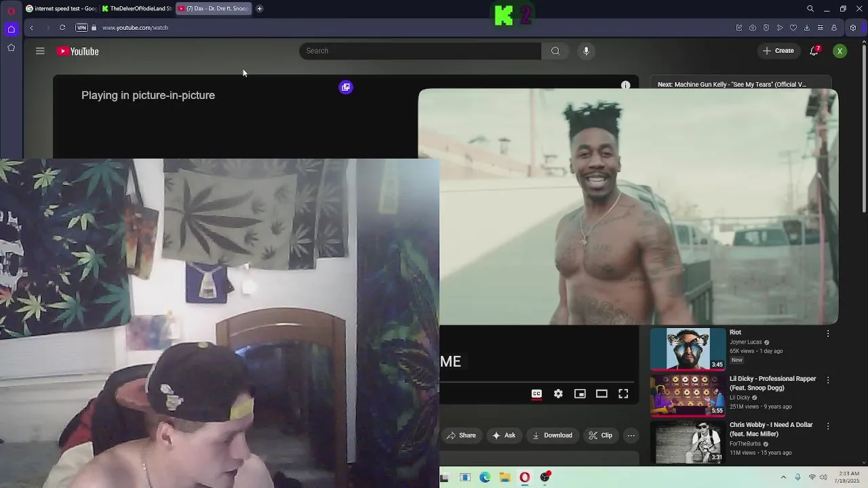Screen dimensions: 868x488
Task: Reload the page with the refresh icon
Action: click(x=62, y=28)
